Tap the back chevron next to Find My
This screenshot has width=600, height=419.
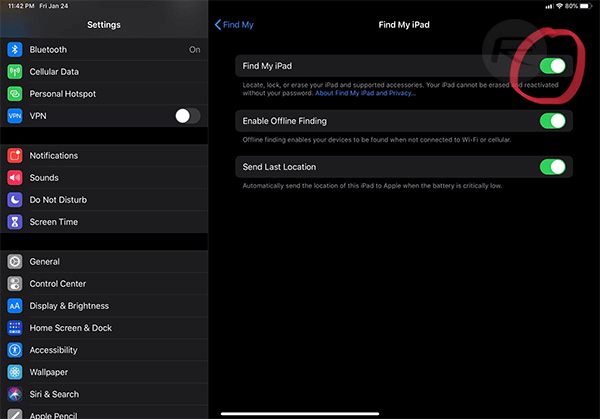tap(218, 25)
